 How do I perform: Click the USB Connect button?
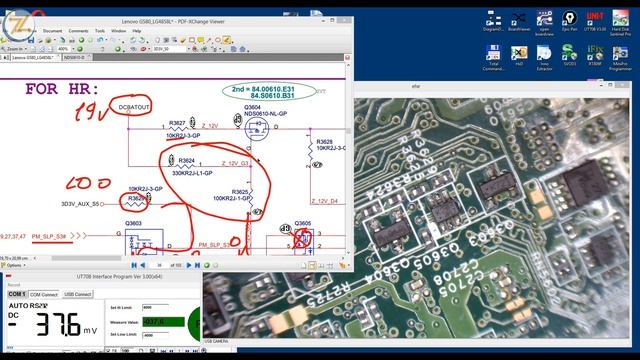point(78,294)
